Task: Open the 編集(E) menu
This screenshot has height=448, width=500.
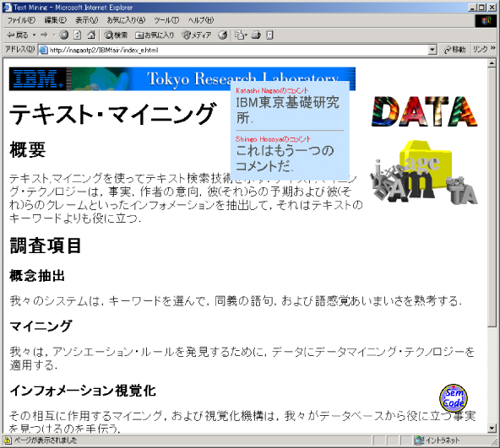Action: tap(55, 20)
